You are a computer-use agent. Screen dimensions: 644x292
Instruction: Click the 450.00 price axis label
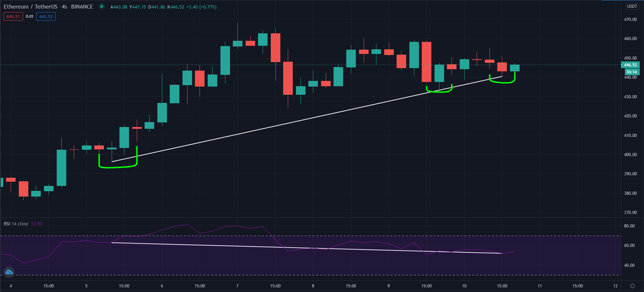[x=630, y=58]
